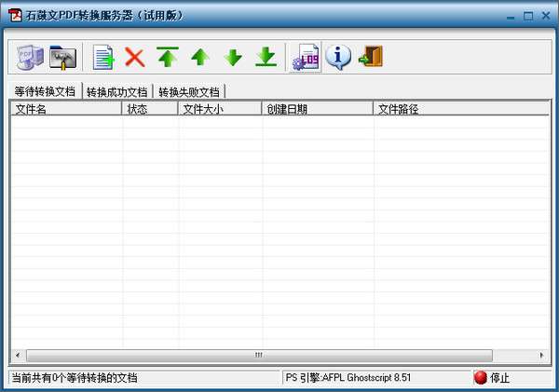This screenshot has width=559, height=392.
Task: Add a document with the page icon
Action: click(103, 57)
